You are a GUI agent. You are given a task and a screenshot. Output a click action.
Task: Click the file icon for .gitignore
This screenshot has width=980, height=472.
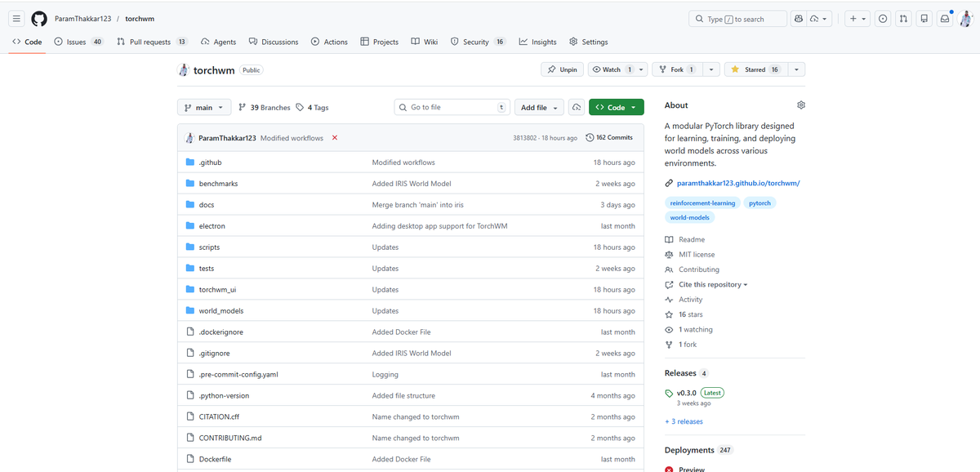[x=190, y=353]
